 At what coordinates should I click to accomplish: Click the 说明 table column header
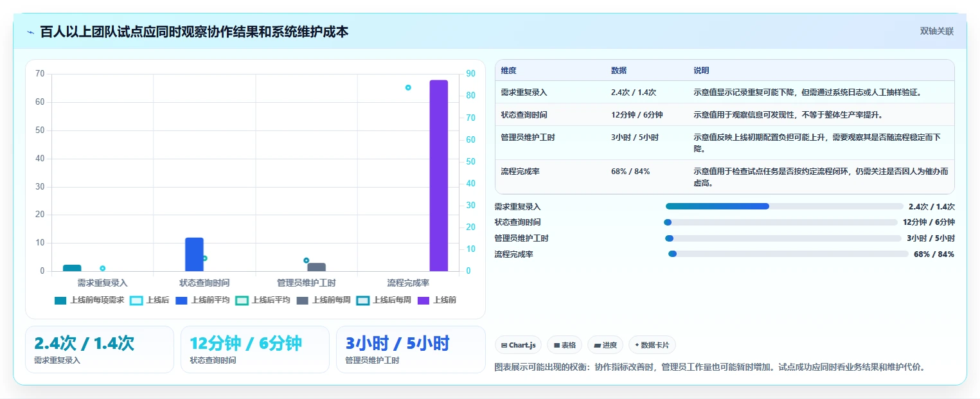pos(701,71)
